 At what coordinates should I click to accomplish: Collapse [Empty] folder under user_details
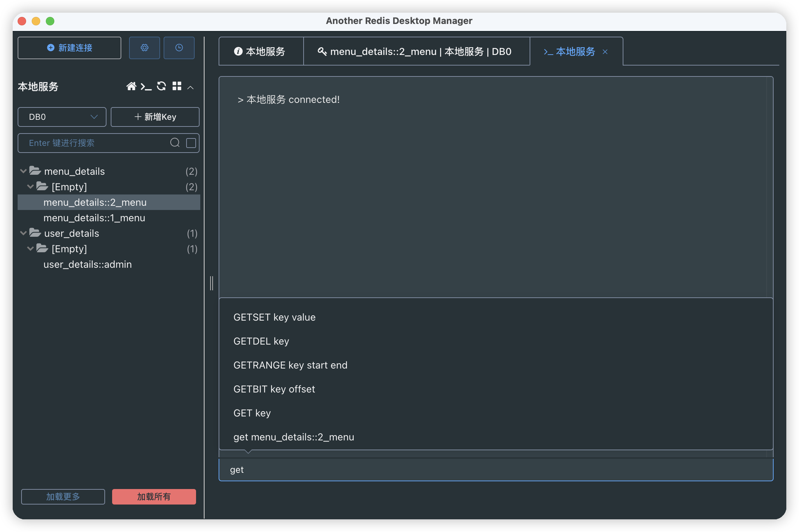click(30, 249)
